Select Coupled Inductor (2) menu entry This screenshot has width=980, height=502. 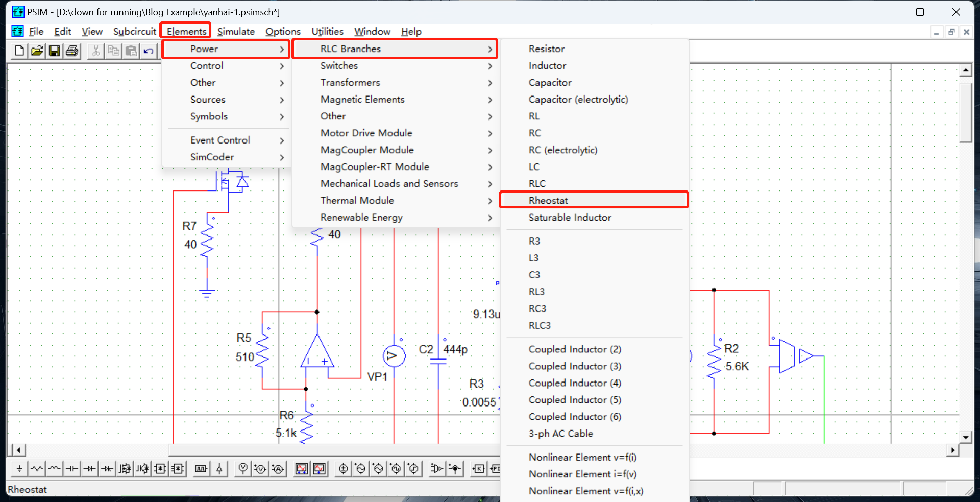(x=594, y=349)
